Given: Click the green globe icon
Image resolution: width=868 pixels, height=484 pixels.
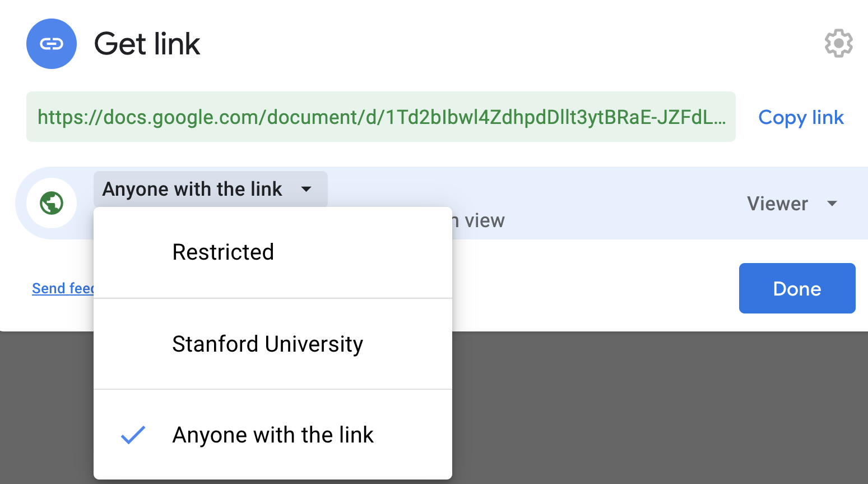Looking at the screenshot, I should 52,203.
